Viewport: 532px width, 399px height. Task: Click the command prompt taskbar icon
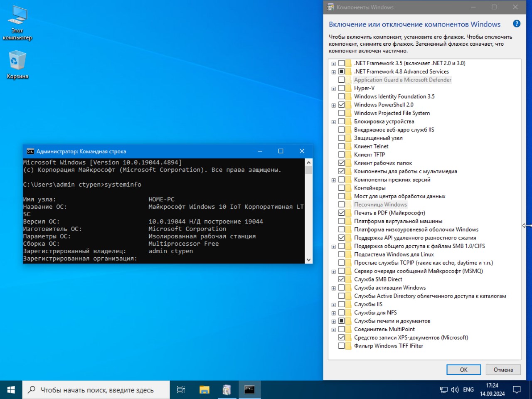coord(249,389)
